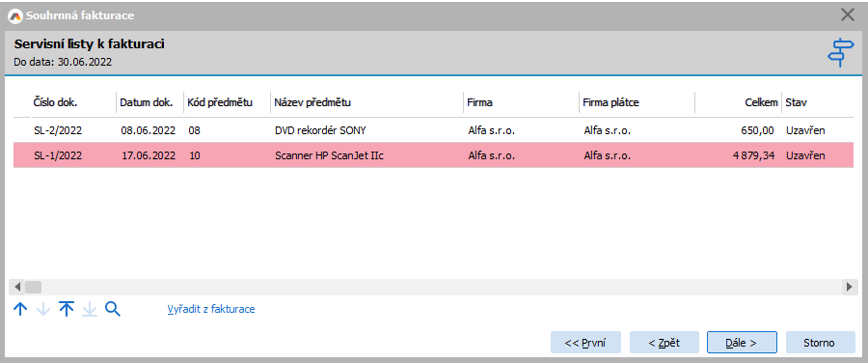This screenshot has width=868, height=363.
Task: Click the move to last record icon
Action: pos(89,309)
